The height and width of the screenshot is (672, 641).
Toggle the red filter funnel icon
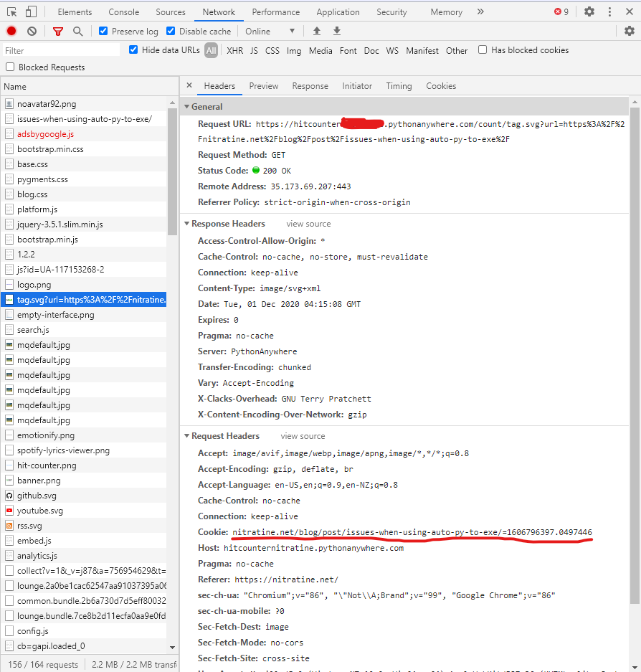(x=58, y=32)
